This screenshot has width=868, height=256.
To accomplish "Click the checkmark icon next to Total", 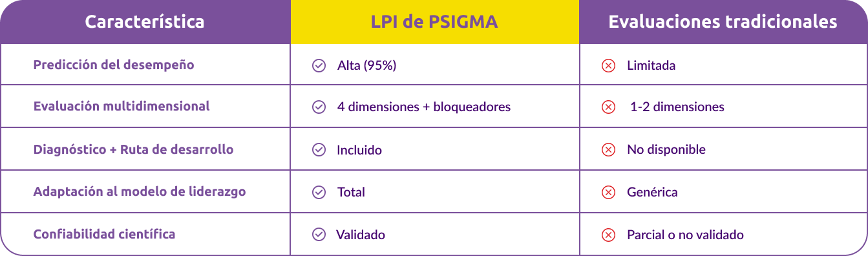I will click(x=319, y=192).
